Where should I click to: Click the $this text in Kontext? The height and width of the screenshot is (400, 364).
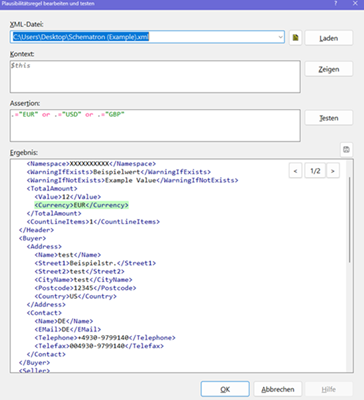tap(21, 65)
